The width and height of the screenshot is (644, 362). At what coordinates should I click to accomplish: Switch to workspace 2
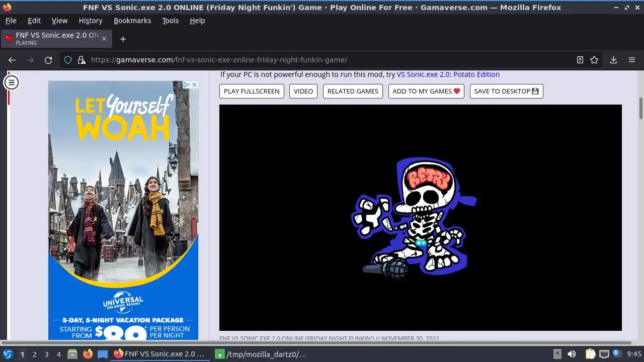click(34, 354)
